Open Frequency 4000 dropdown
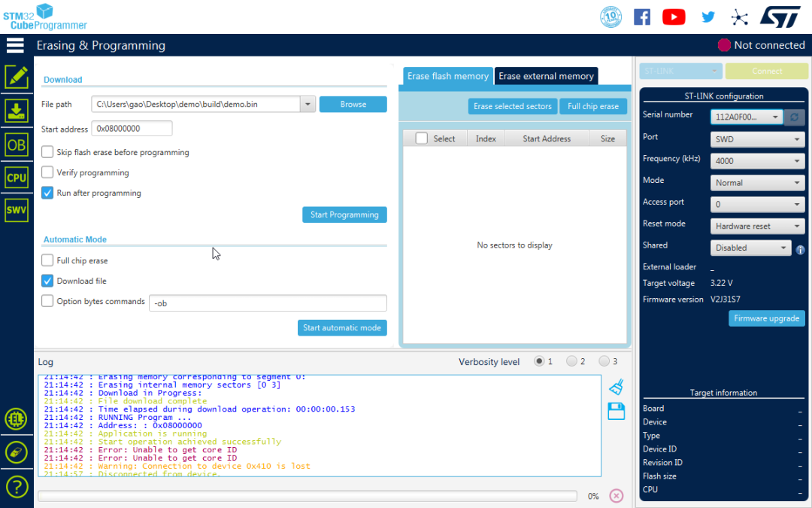The width and height of the screenshot is (812, 508). 758,161
